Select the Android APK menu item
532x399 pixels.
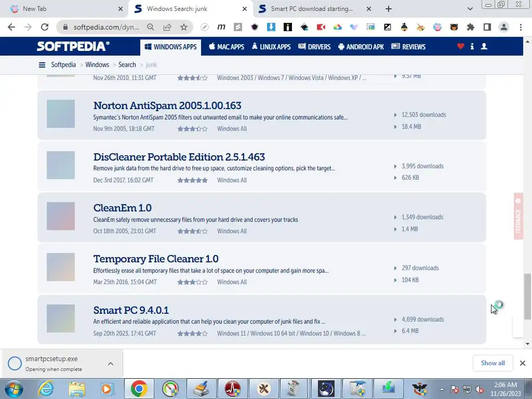(x=361, y=47)
